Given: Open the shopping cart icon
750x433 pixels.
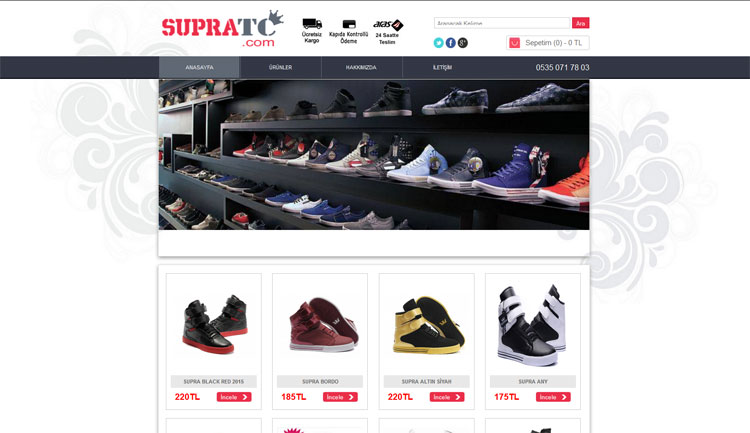Looking at the screenshot, I should [514, 43].
